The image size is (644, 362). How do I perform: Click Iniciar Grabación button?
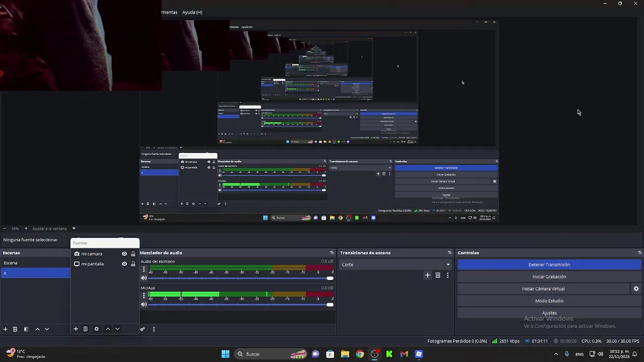[x=549, y=277]
